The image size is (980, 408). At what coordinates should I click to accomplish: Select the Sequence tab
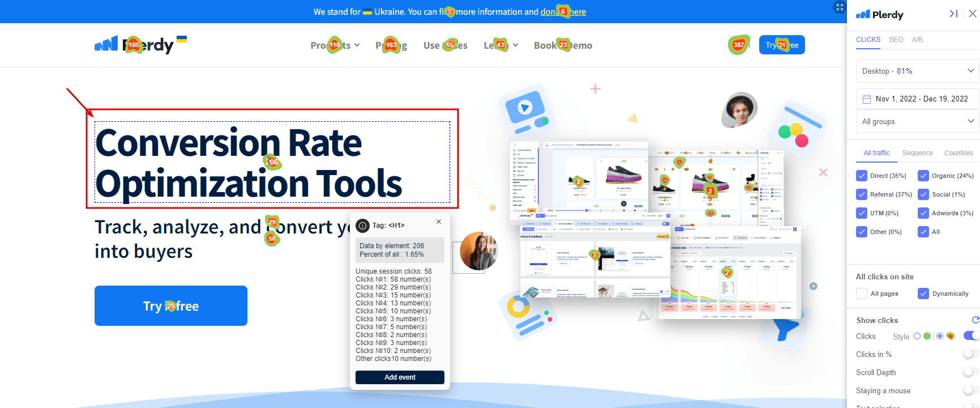(x=918, y=153)
